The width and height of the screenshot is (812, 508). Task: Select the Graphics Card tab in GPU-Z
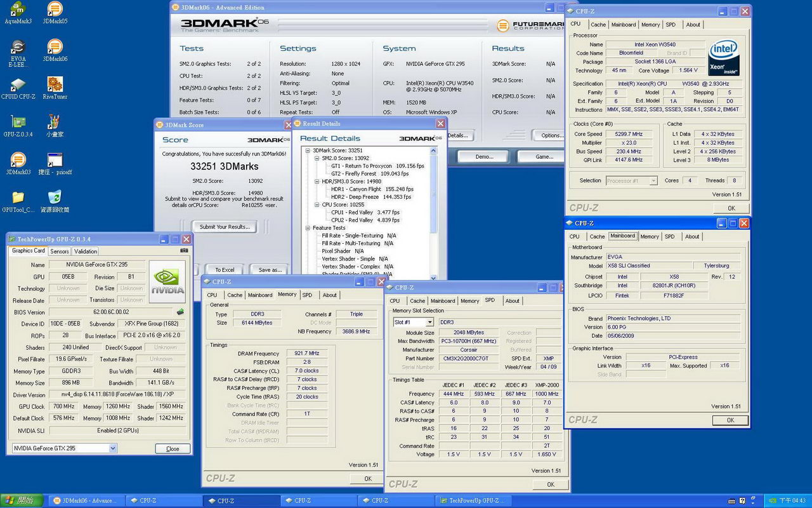coord(29,251)
